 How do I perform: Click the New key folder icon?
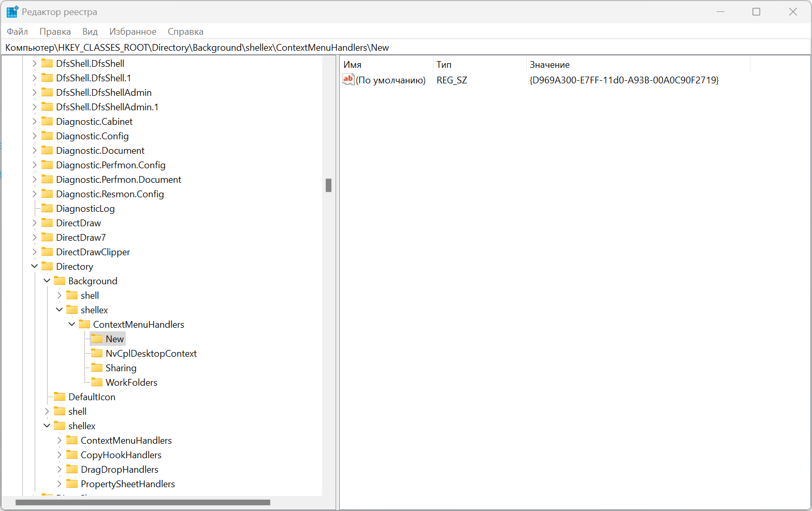[97, 339]
